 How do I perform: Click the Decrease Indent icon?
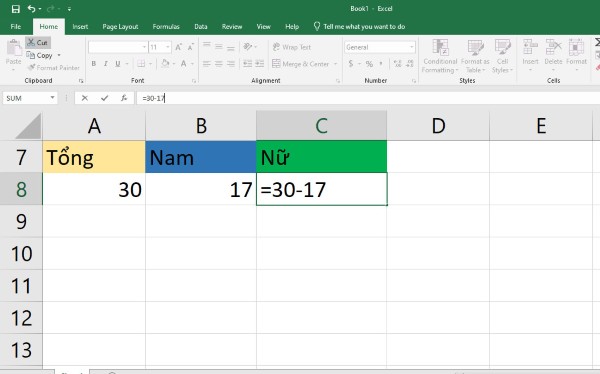point(248,64)
